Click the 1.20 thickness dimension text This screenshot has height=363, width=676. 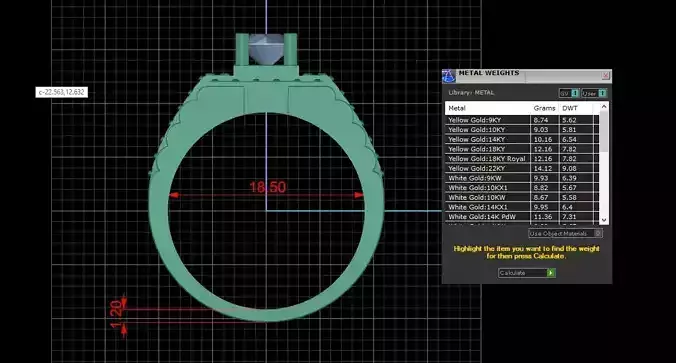(x=116, y=314)
